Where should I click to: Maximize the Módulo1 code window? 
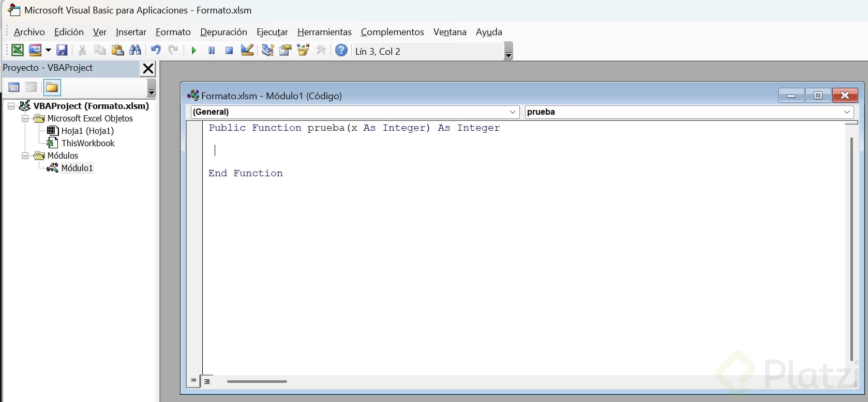coord(818,96)
